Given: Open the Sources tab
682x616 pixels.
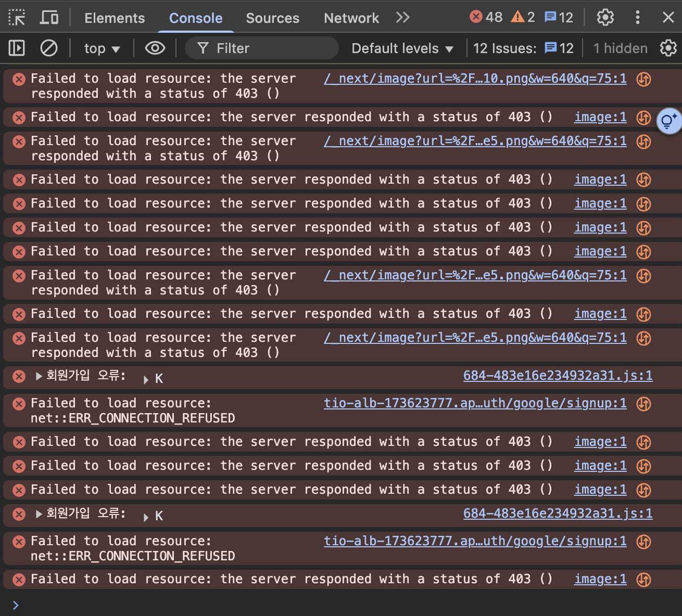Looking at the screenshot, I should click(272, 18).
